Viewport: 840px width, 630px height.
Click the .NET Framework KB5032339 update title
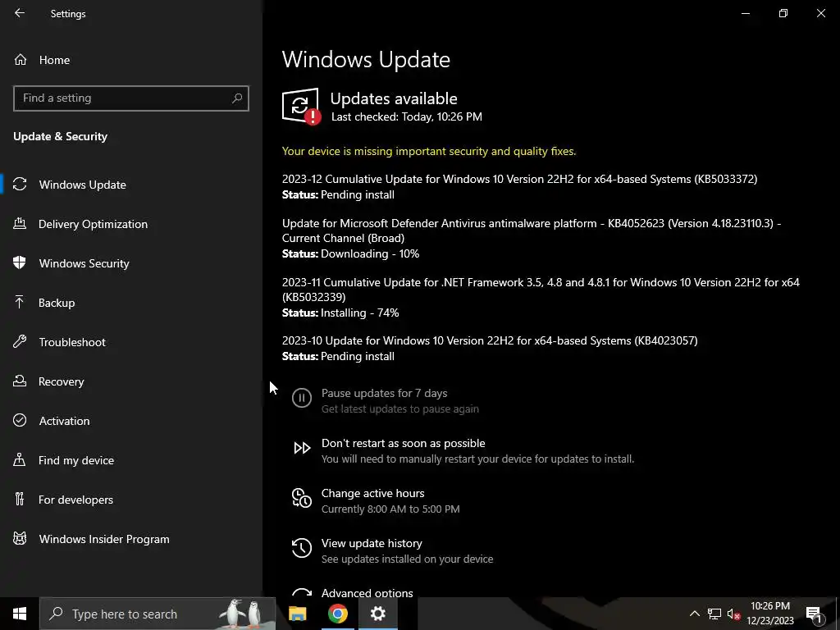[541, 290]
